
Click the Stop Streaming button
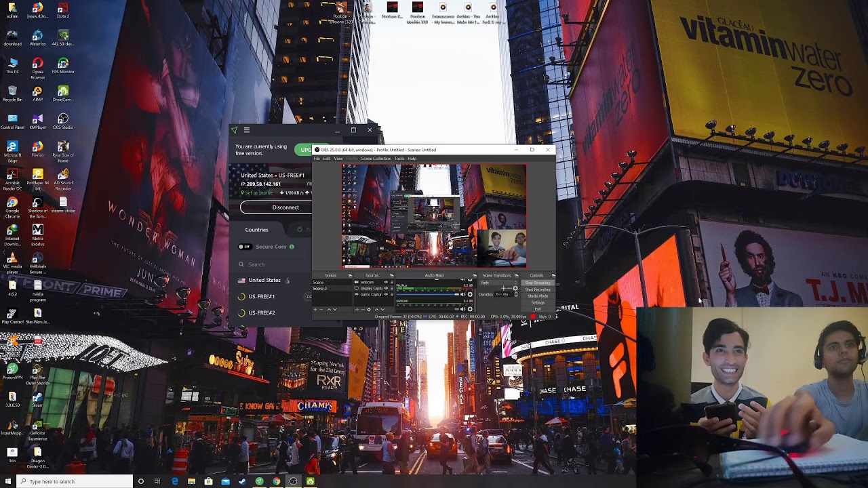(x=538, y=283)
